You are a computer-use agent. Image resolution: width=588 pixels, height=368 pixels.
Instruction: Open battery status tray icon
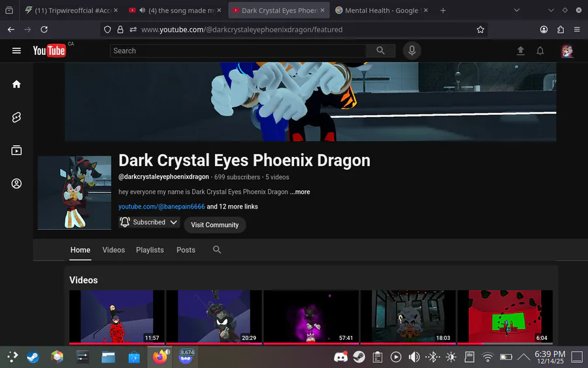pos(506,357)
